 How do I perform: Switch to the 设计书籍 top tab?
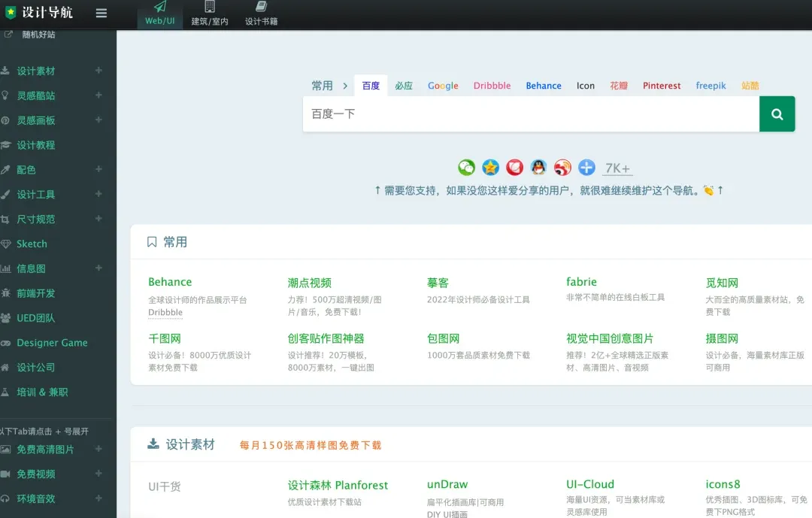pos(261,14)
